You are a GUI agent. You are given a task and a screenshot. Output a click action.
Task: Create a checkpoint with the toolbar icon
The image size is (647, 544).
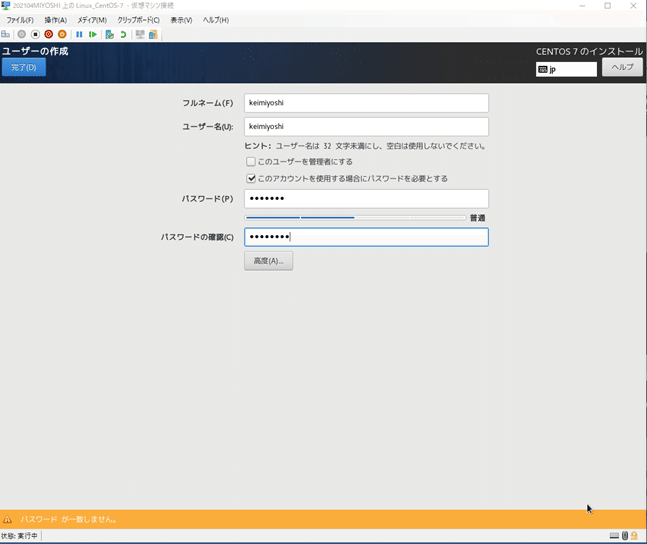(x=109, y=34)
